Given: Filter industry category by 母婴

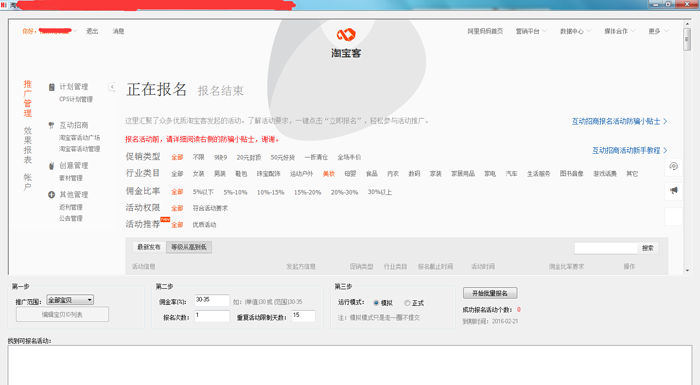Looking at the screenshot, I should tap(350, 174).
